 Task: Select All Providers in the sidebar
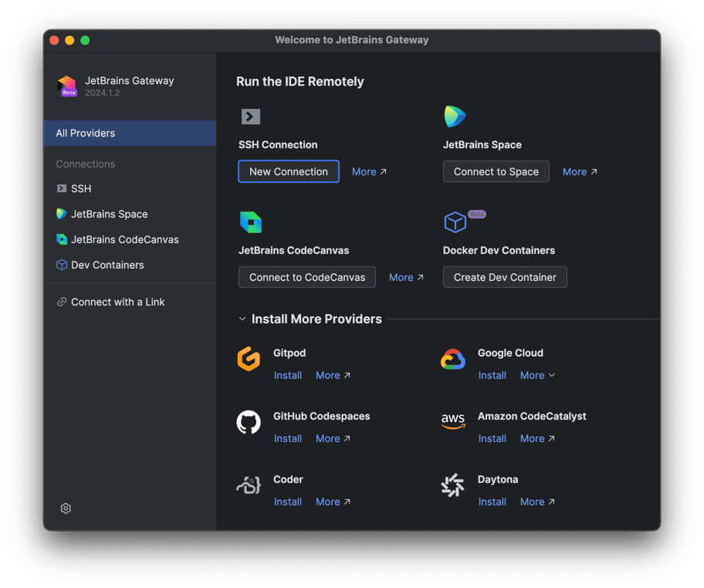(x=130, y=133)
